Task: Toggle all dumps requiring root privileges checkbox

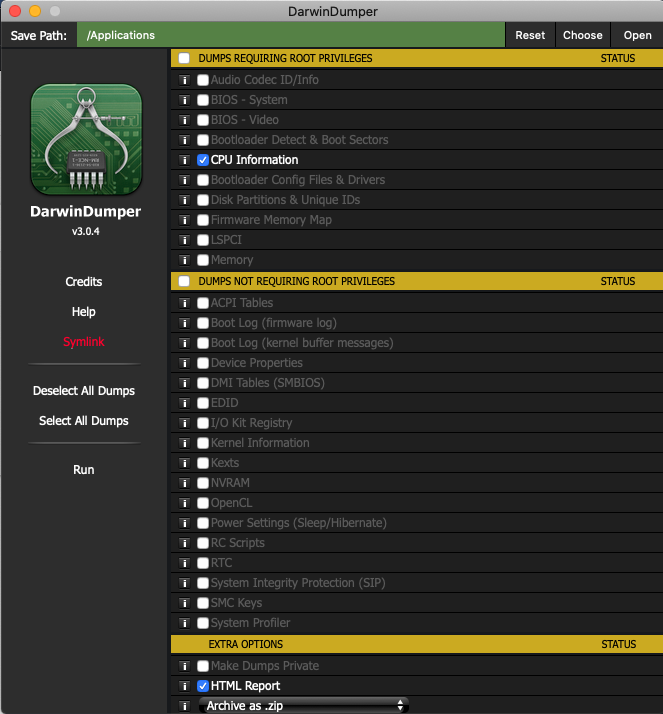Action: pyautogui.click(x=184, y=58)
